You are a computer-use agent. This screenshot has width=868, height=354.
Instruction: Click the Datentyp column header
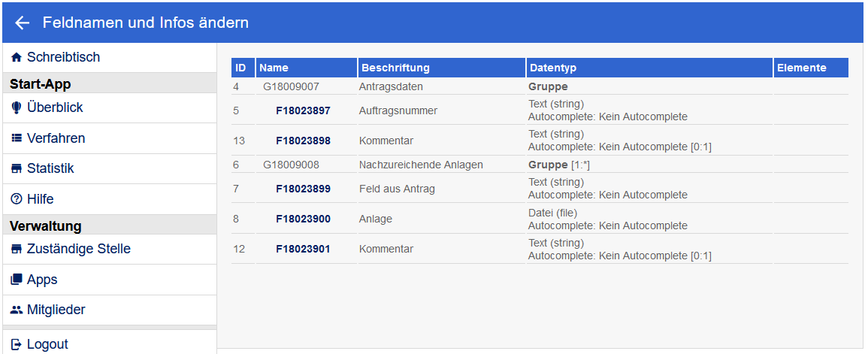point(552,68)
